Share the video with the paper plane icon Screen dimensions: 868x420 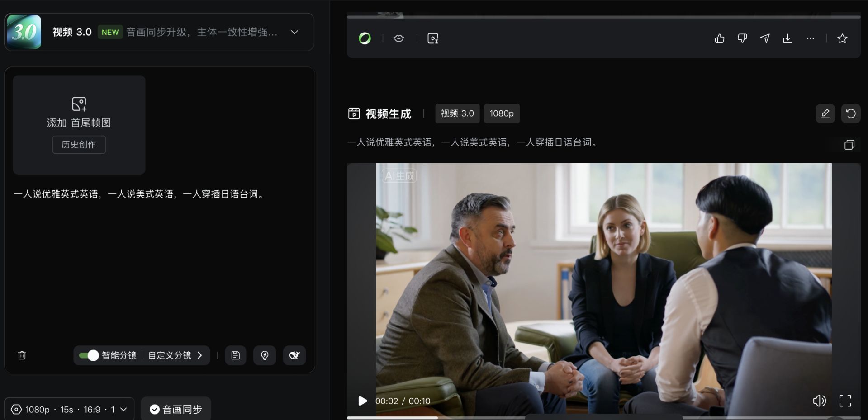tap(765, 38)
